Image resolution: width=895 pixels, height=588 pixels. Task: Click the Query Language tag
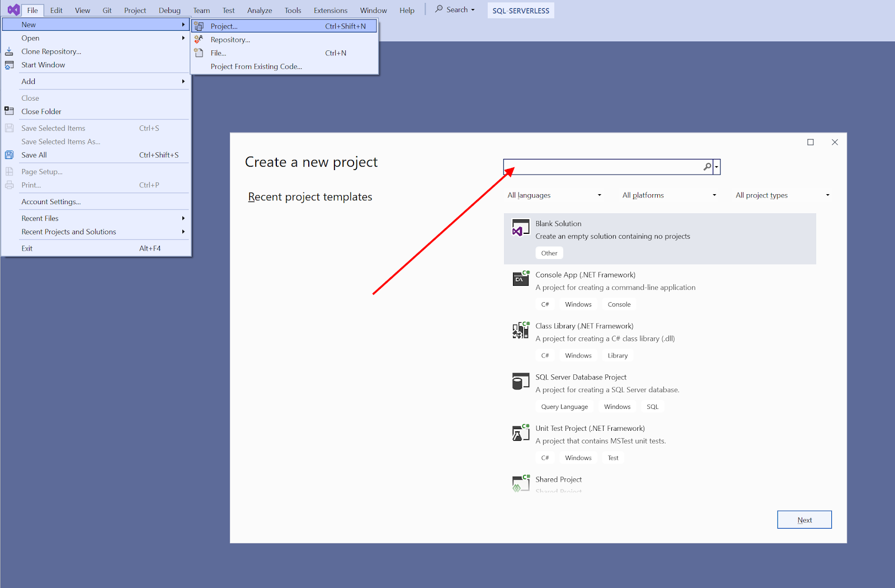click(564, 407)
